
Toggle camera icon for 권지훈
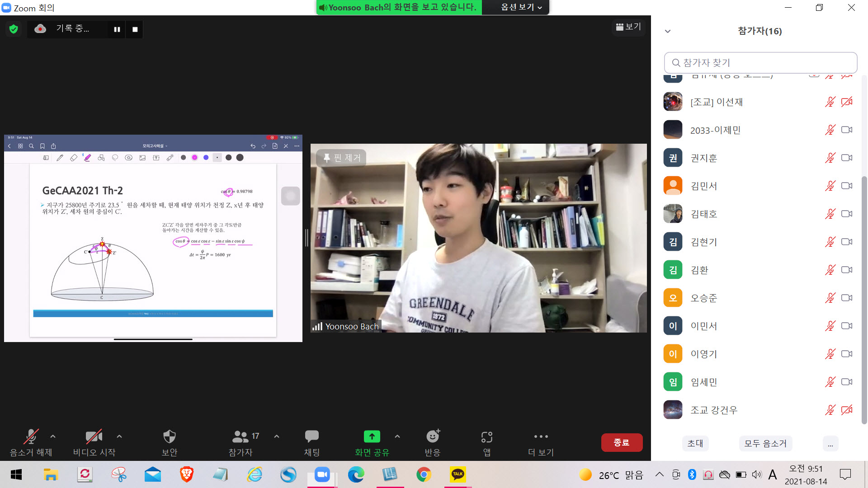[847, 158]
